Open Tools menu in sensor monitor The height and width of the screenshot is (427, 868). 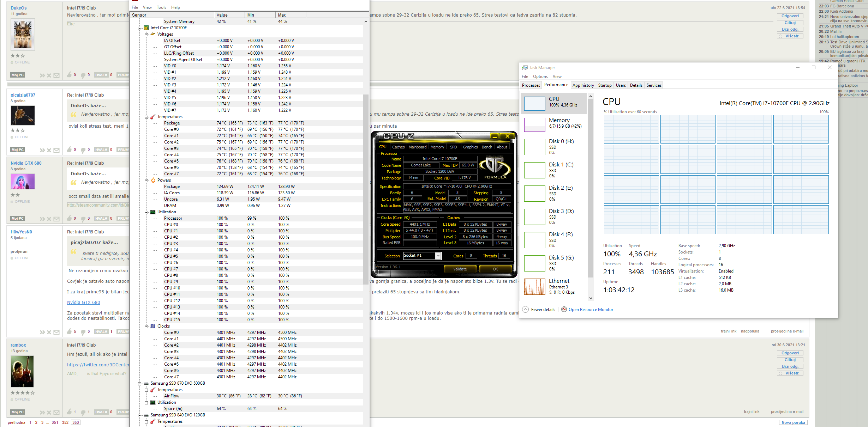point(161,7)
